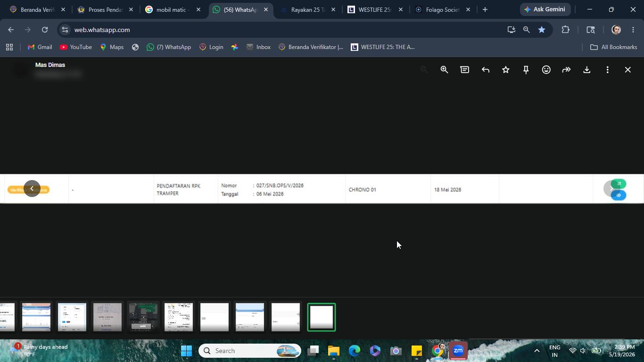644x362 pixels.
Task: Close the WhatsApp media viewer
Action: [x=627, y=70]
